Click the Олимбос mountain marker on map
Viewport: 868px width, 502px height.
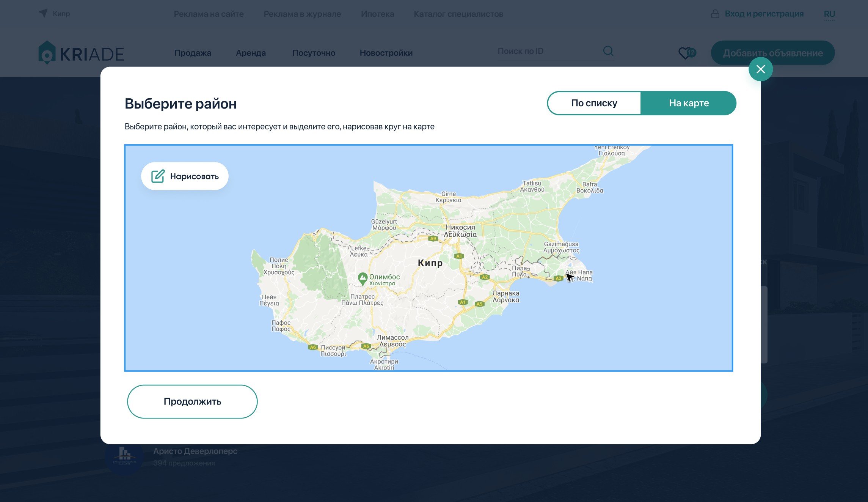[363, 278]
